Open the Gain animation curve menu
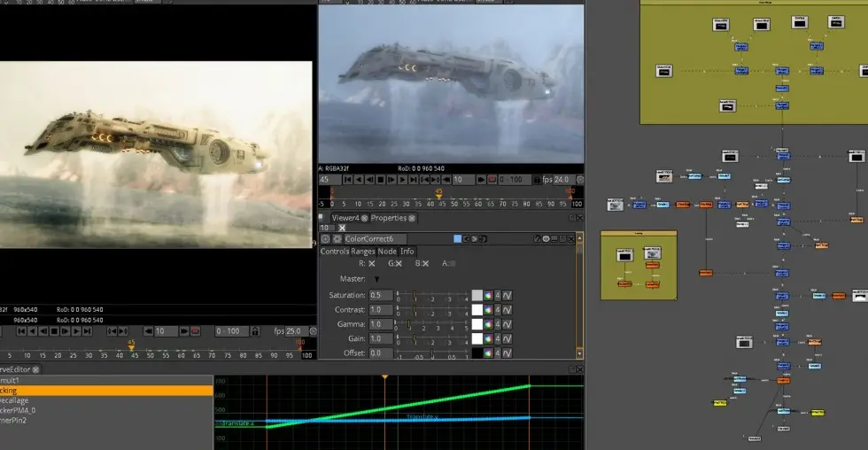 [x=507, y=338]
